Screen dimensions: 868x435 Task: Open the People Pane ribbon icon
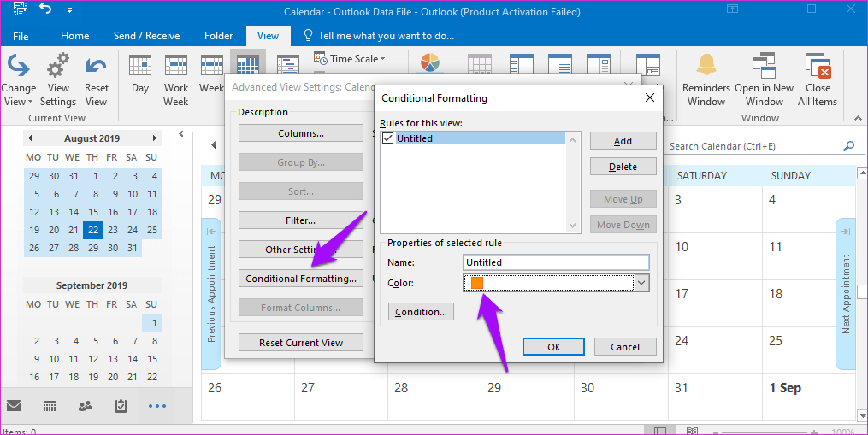(x=647, y=65)
